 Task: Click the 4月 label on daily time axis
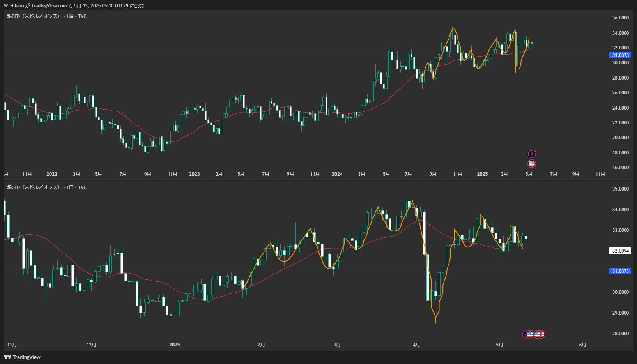[x=416, y=345]
